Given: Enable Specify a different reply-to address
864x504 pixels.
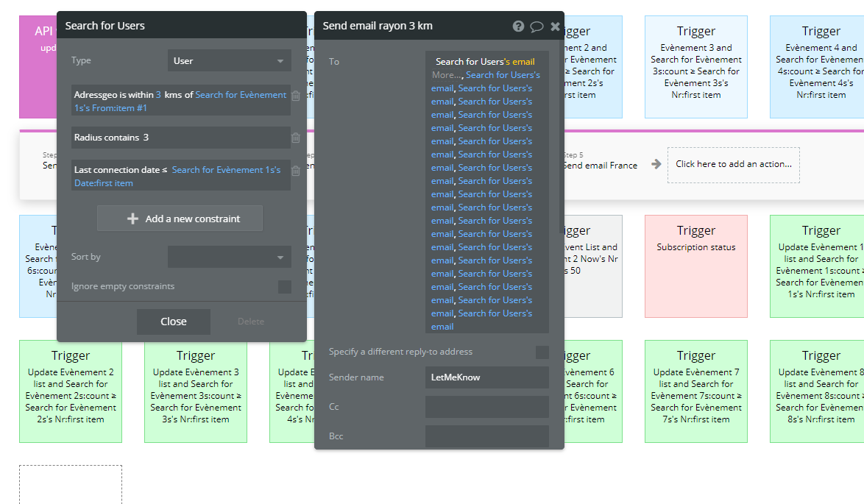Looking at the screenshot, I should [542, 352].
